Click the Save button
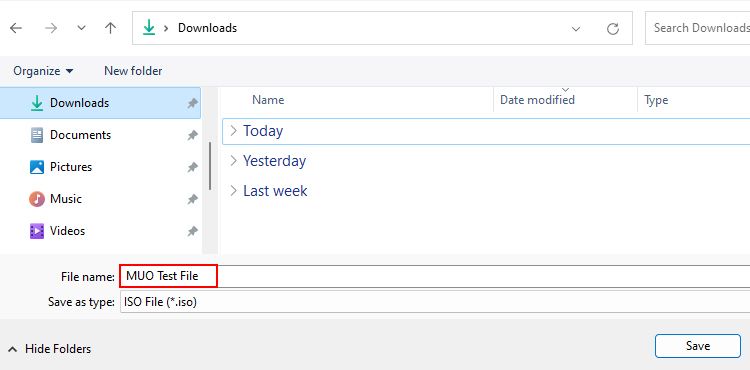Image resolution: width=750 pixels, height=370 pixels. pos(698,346)
